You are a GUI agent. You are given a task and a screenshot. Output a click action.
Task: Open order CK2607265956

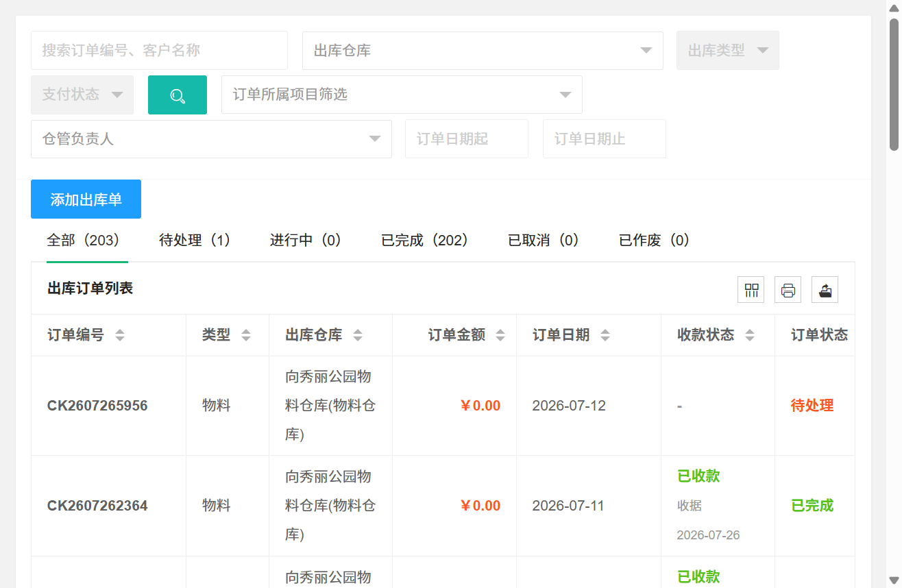[x=97, y=406]
